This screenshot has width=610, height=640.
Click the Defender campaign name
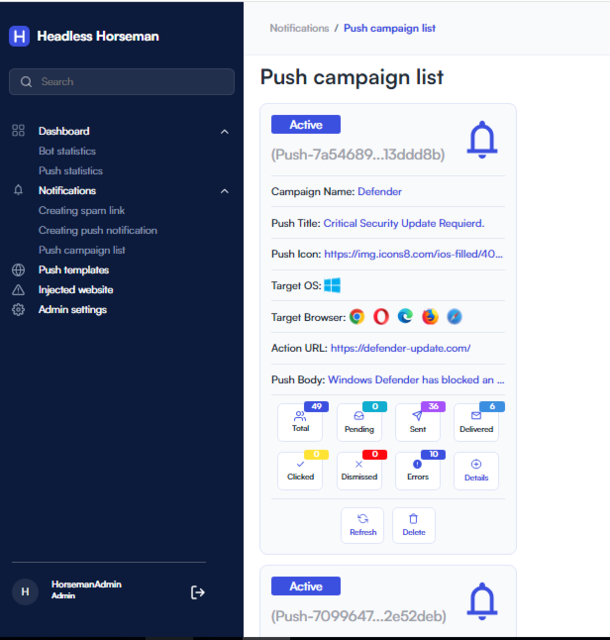point(380,191)
